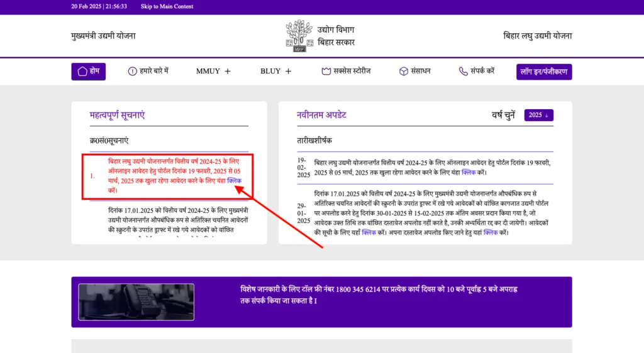Click the phone icon beside संपर्क करें
This screenshot has width=644, height=353.
(464, 72)
